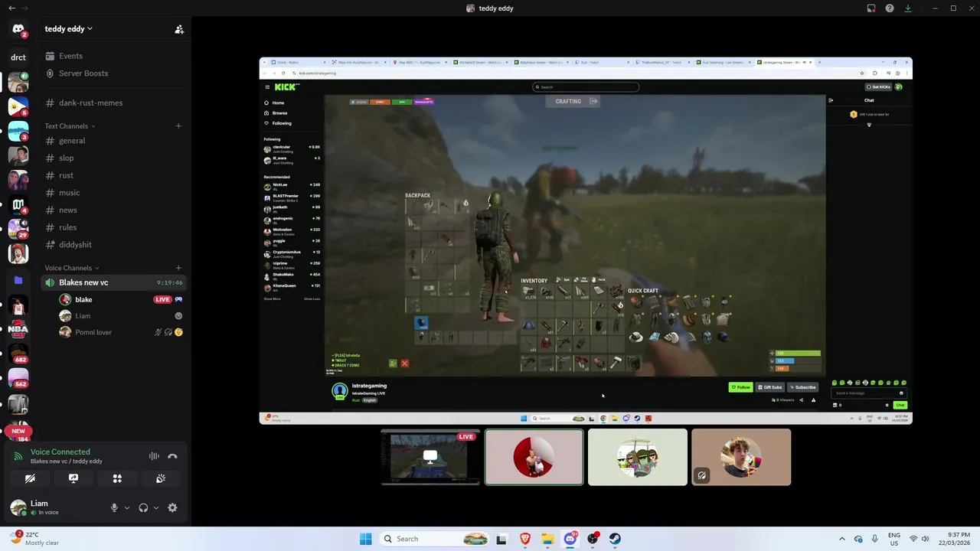The height and width of the screenshot is (551, 980).
Task: Open the server with 682 badge
Action: (18, 354)
